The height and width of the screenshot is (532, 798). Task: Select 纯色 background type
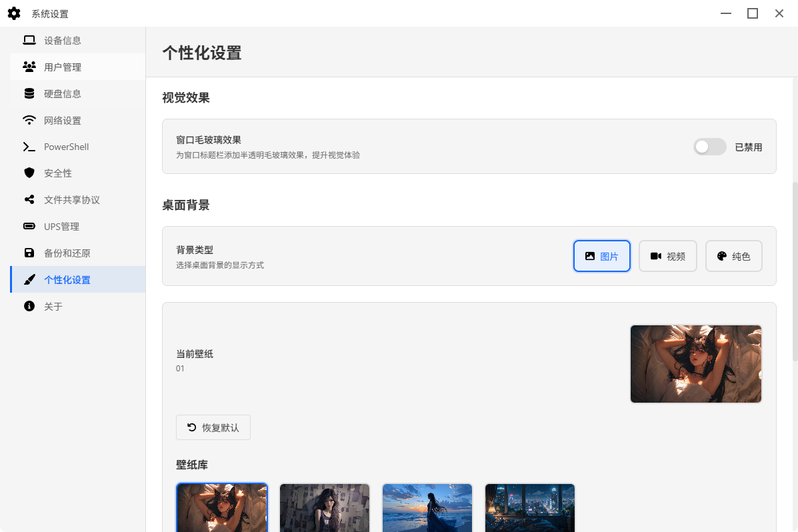(x=734, y=256)
